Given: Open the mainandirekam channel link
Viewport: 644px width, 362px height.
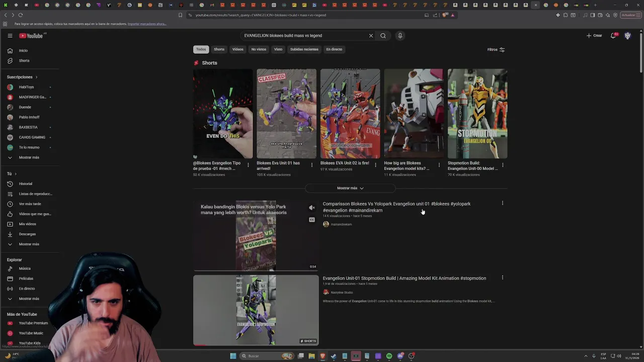Looking at the screenshot, I should point(341,224).
